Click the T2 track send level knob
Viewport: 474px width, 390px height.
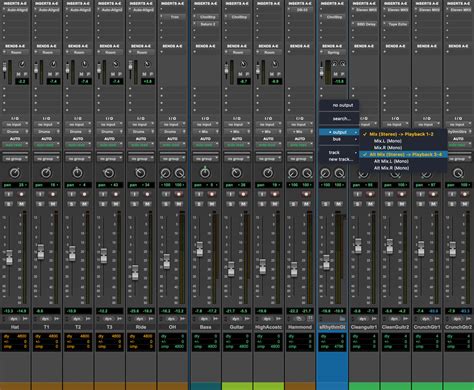[x=85, y=64]
